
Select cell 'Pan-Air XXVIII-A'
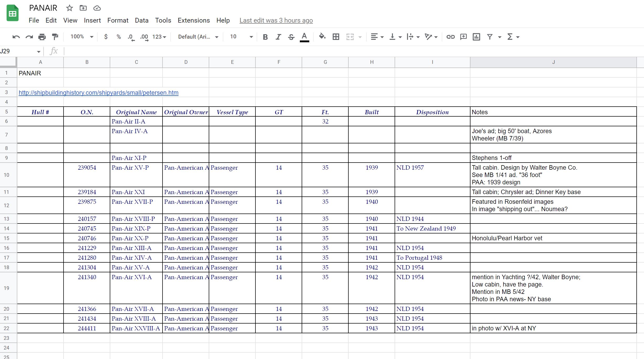pos(136,328)
